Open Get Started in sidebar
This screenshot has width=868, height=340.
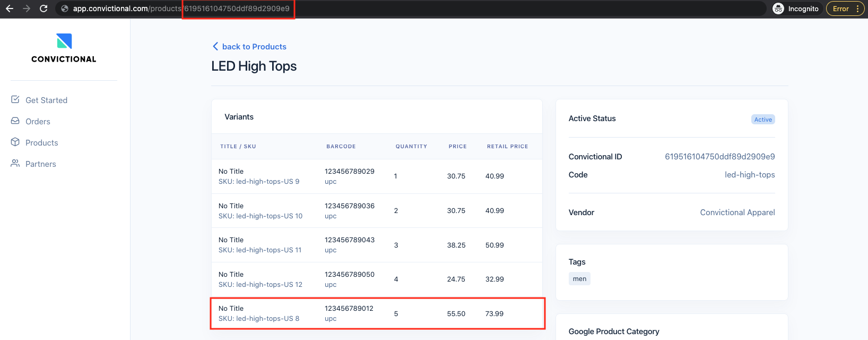pyautogui.click(x=46, y=100)
